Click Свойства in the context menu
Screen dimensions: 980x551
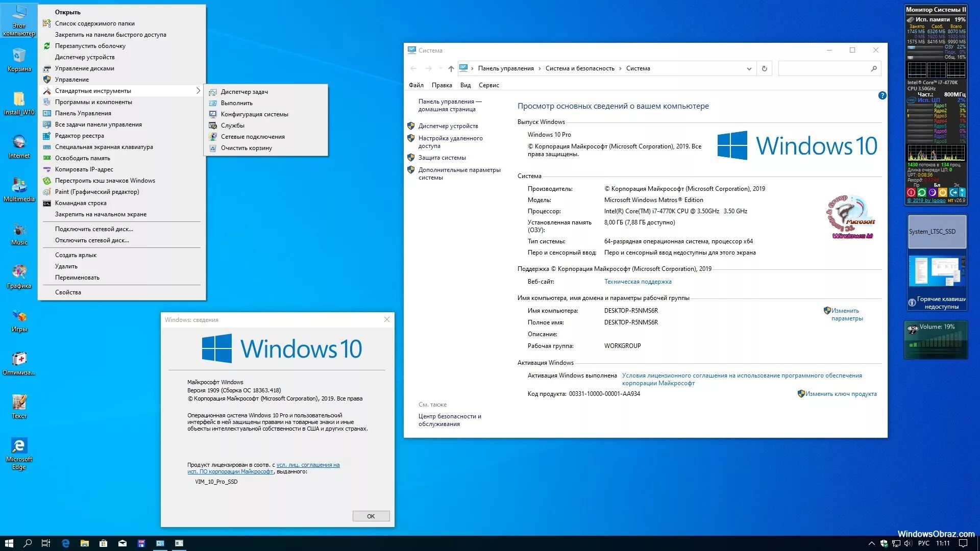(121, 292)
